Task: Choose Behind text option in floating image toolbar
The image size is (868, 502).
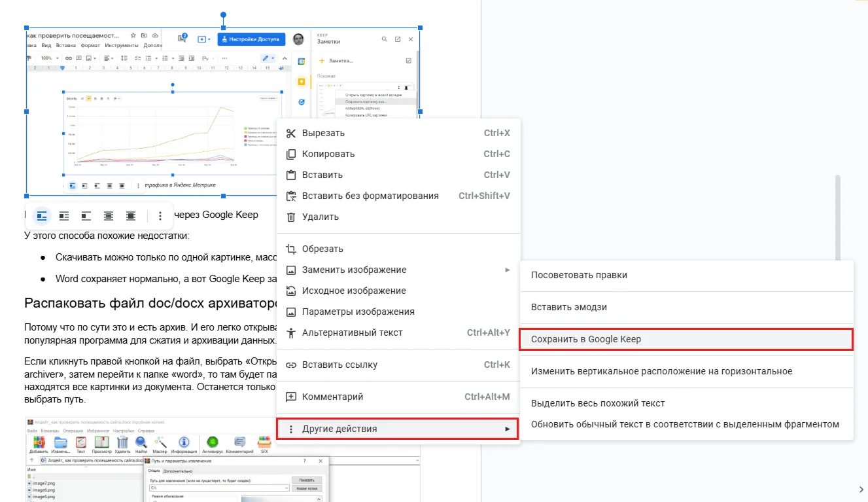Action: click(x=109, y=215)
